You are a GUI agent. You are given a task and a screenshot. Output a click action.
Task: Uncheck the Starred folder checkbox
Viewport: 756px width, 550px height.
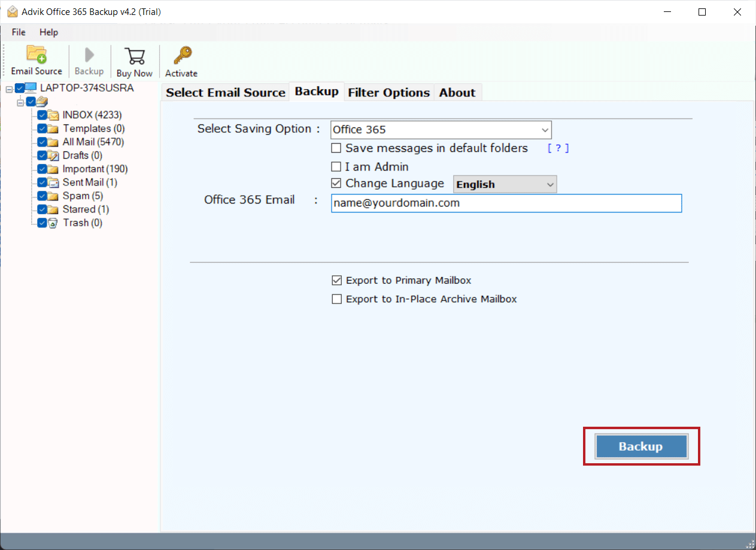42,209
